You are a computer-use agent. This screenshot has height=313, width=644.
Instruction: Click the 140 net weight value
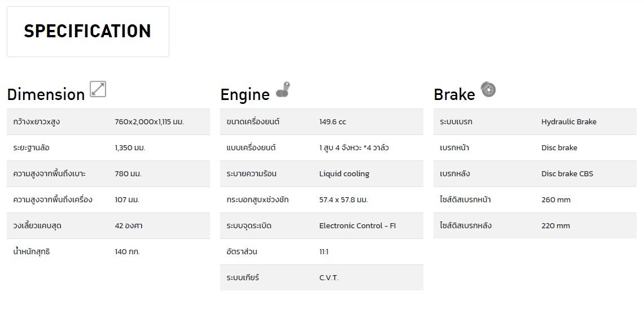pyautogui.click(x=127, y=252)
